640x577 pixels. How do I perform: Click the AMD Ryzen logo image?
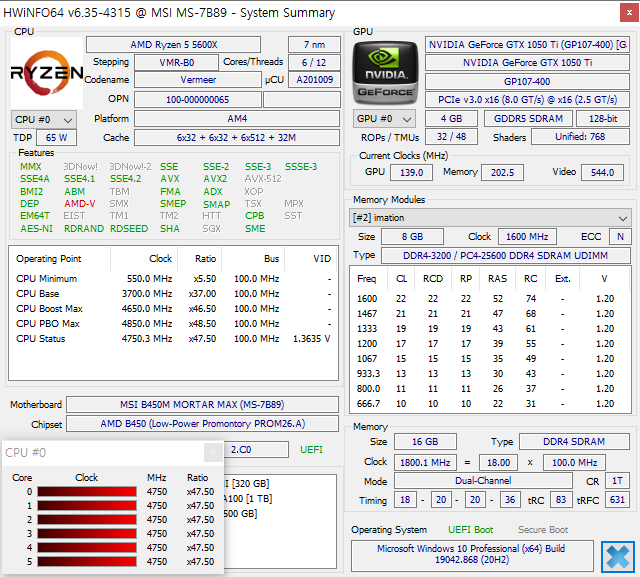47,73
